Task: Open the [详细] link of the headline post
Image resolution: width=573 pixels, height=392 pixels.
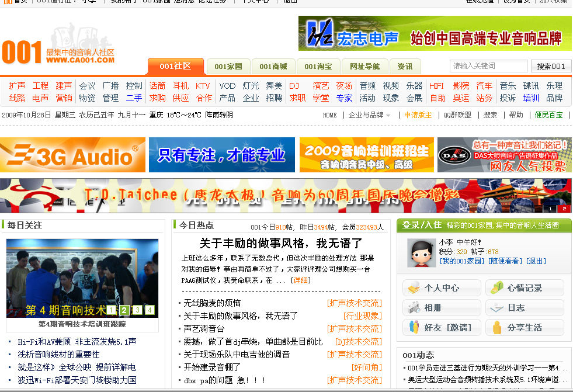Action: (x=301, y=280)
